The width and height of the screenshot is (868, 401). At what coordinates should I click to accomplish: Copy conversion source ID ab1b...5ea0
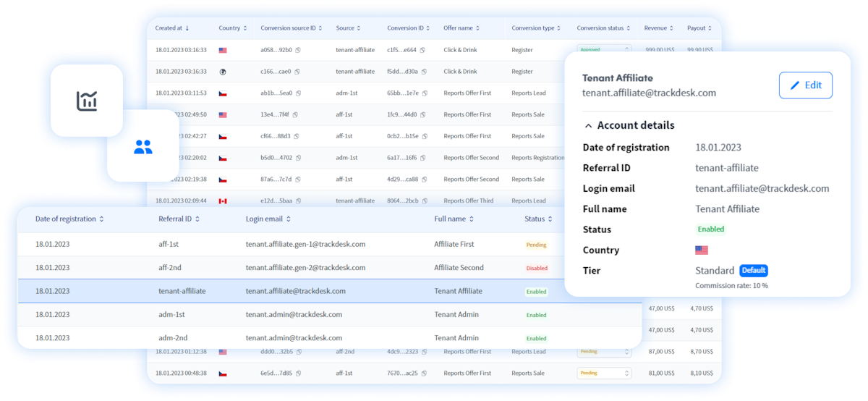pos(298,93)
